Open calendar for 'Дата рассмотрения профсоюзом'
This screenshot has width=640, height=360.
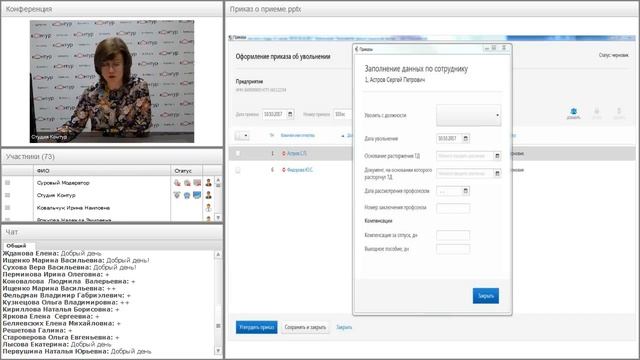[x=465, y=191]
